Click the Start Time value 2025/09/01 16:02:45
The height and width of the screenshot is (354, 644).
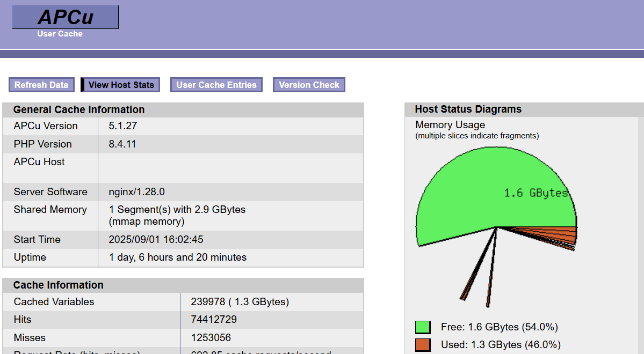(156, 240)
